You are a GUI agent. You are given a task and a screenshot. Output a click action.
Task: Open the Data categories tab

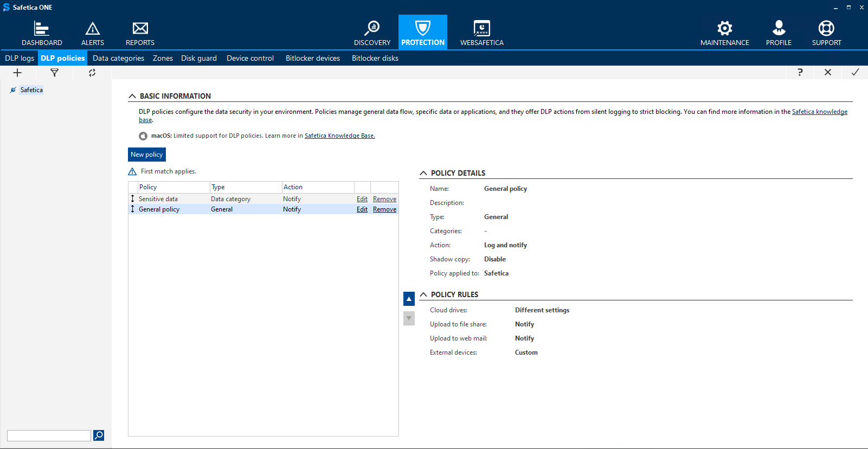[118, 58]
